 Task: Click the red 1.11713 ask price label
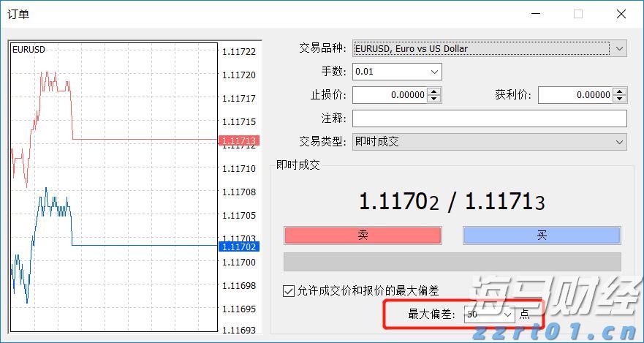240,140
